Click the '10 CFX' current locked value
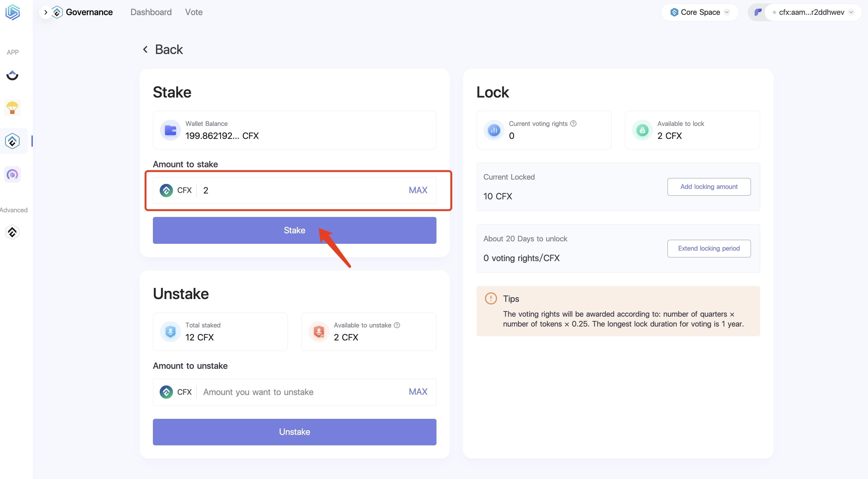 tap(498, 196)
